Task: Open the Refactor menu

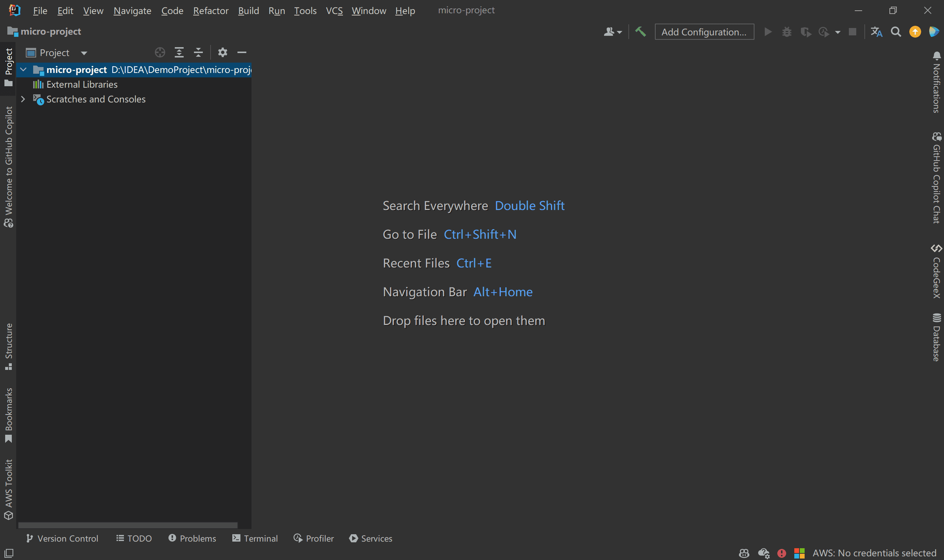Action: click(x=211, y=11)
